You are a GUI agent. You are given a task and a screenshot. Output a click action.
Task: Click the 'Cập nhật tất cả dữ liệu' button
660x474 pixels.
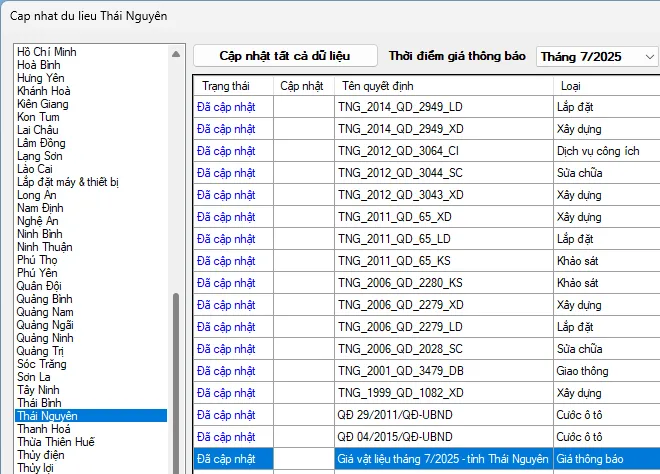point(284,56)
